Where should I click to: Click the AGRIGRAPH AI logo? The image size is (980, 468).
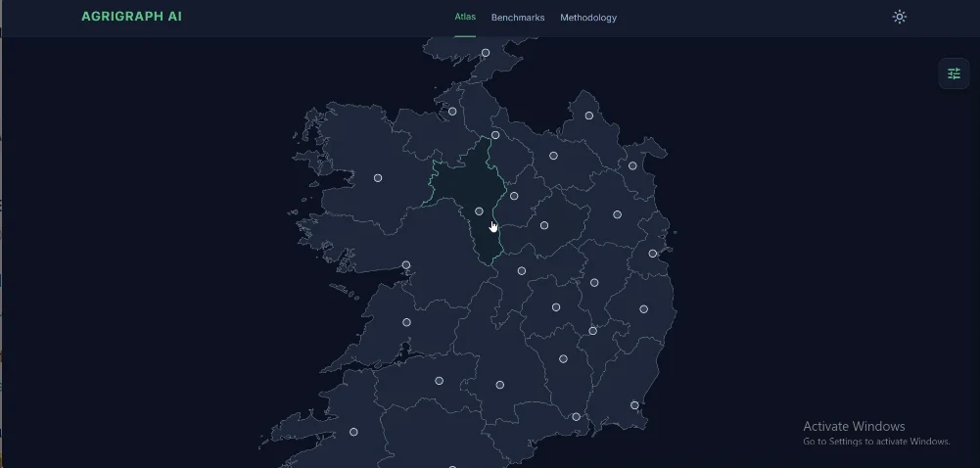coord(132,17)
